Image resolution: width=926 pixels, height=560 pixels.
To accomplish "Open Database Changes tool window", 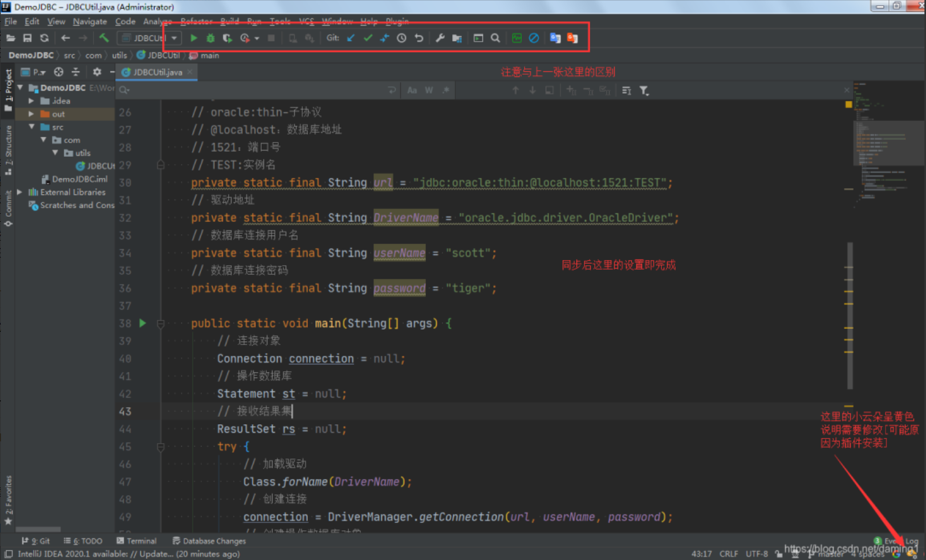I will (x=209, y=541).
